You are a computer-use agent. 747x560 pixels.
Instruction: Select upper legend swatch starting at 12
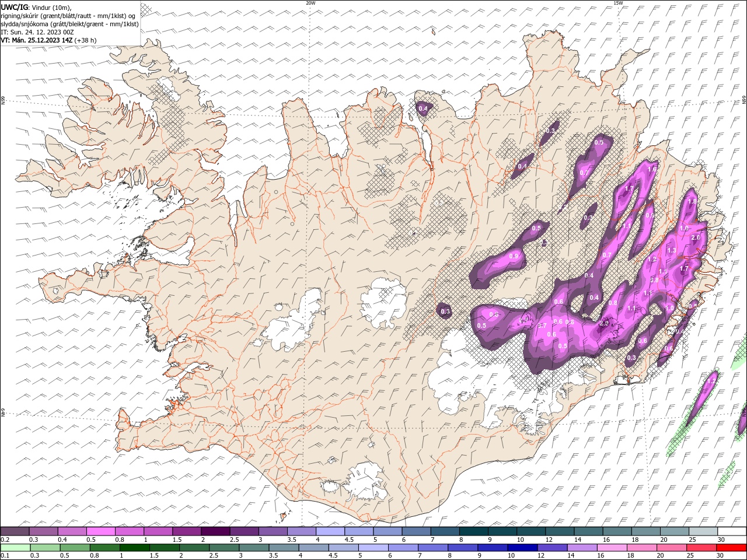560,531
